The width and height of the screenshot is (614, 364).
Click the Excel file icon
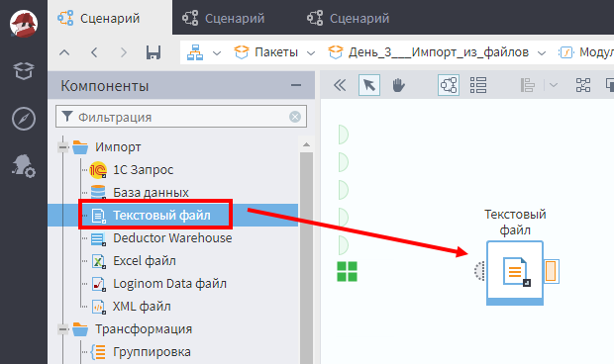pos(98,261)
